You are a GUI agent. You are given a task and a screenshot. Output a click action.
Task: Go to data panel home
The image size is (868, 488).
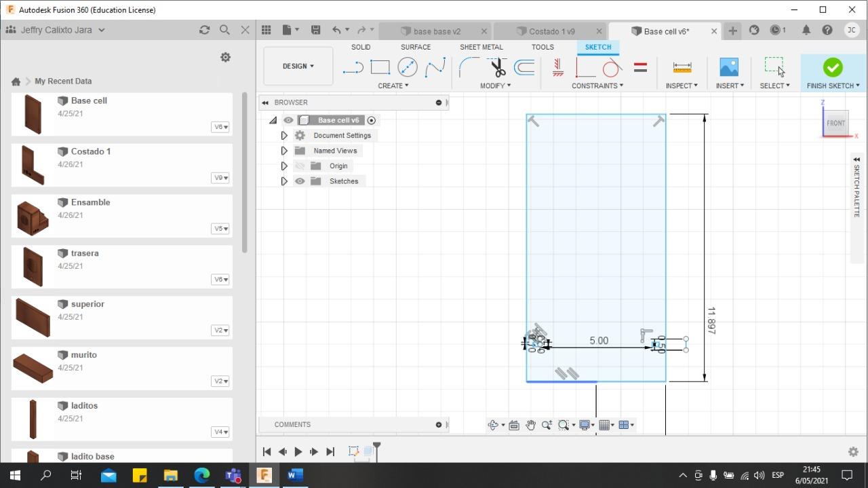(16, 81)
